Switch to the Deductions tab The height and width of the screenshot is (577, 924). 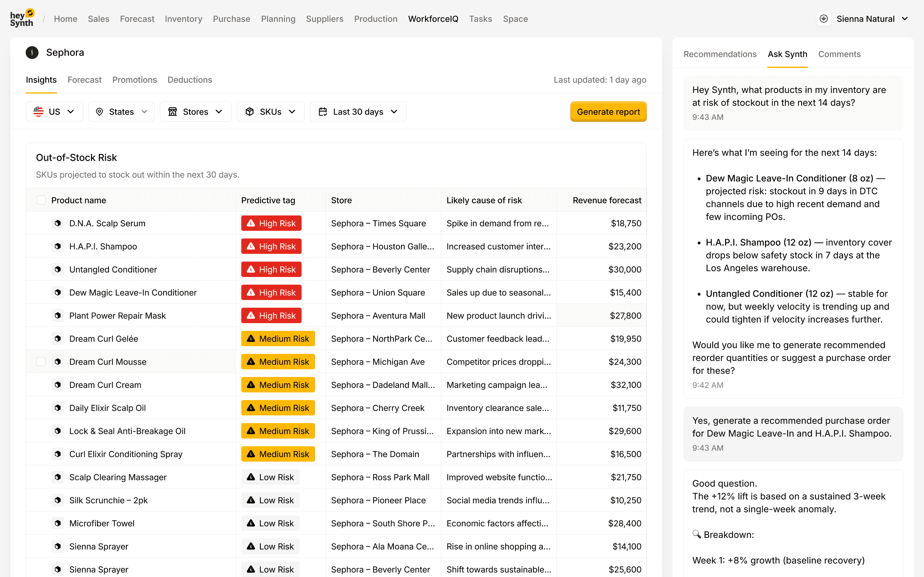[x=189, y=80]
